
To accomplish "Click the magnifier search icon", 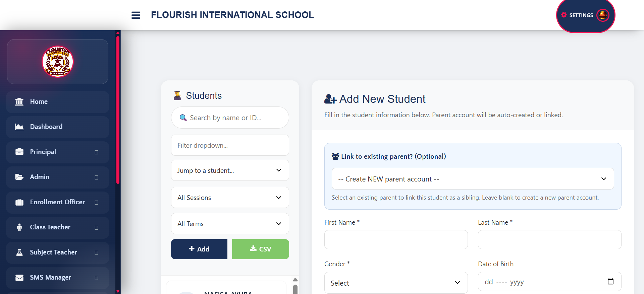I will (183, 118).
